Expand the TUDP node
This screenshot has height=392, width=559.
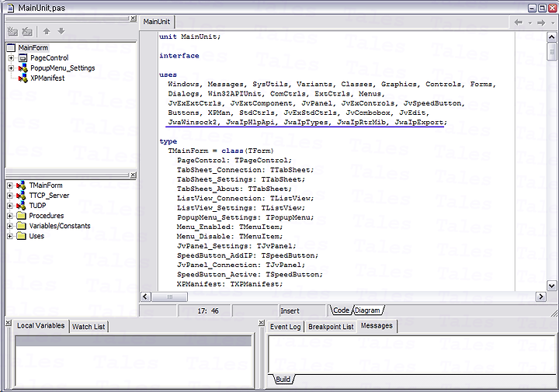[x=10, y=206]
